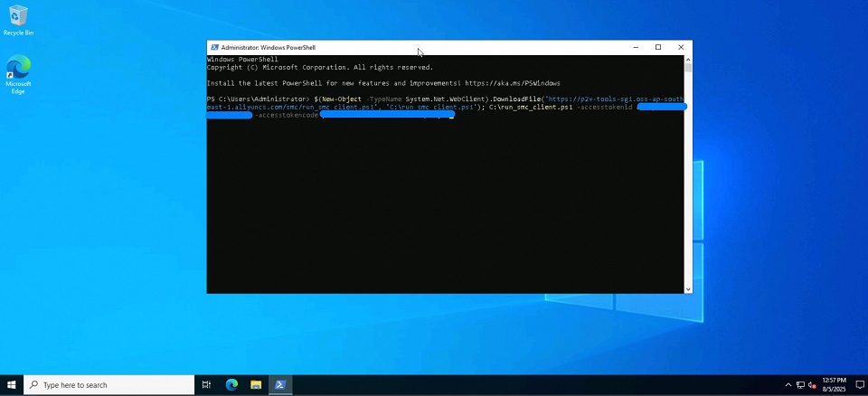
Task: Click the Copyright Microsoft Corporation line
Action: (x=320, y=68)
